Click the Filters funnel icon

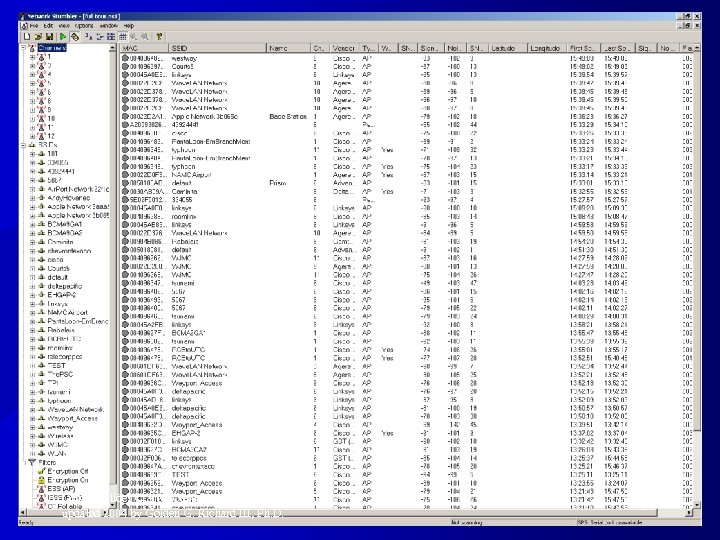(x=32, y=462)
